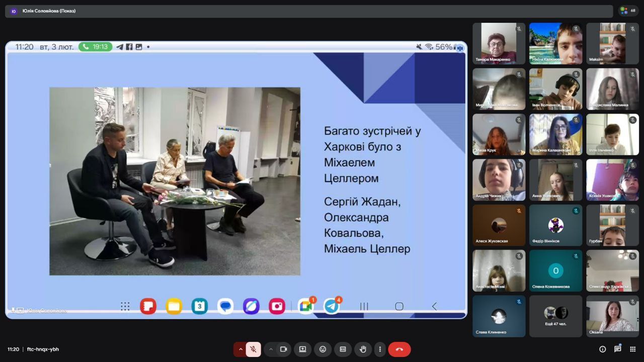Click the Telegram icon in shared screen
The width and height of the screenshot is (644, 362).
point(331,306)
